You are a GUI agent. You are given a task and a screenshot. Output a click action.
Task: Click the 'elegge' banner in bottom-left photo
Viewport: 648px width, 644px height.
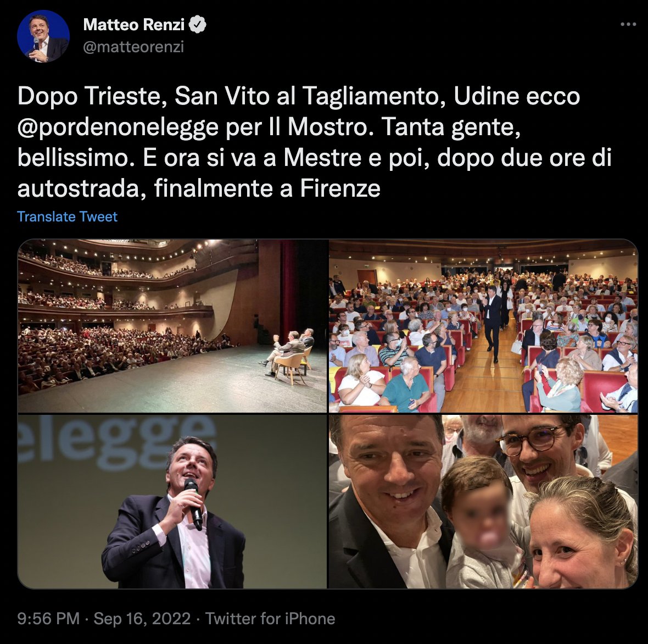[x=118, y=441]
